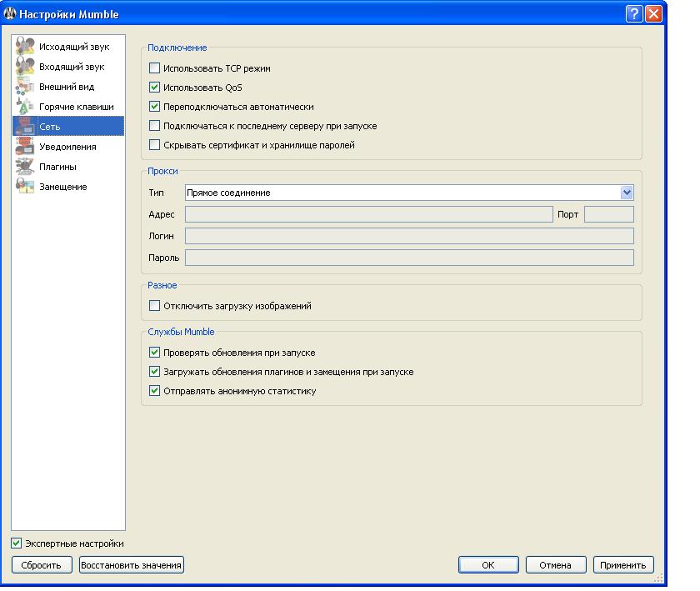This screenshot has height=591, width=700.
Task: Open the proxy Тип dropdown arrow
Action: [627, 193]
